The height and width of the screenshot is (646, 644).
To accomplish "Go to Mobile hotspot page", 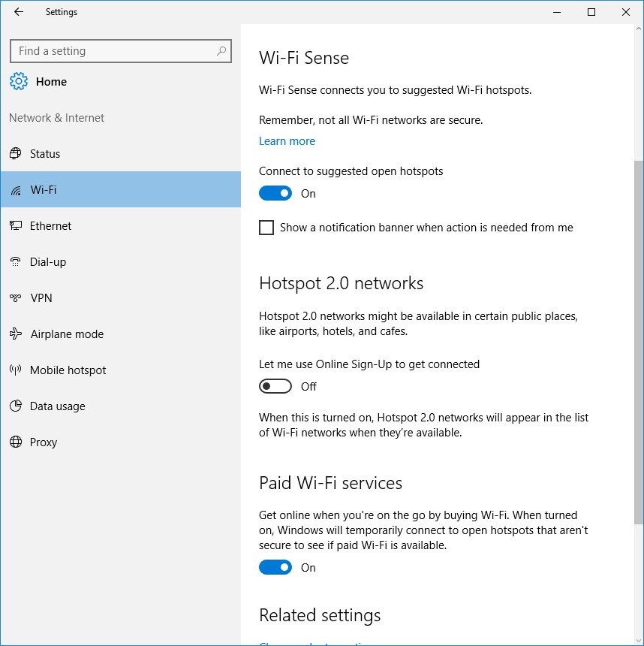I will click(121, 370).
